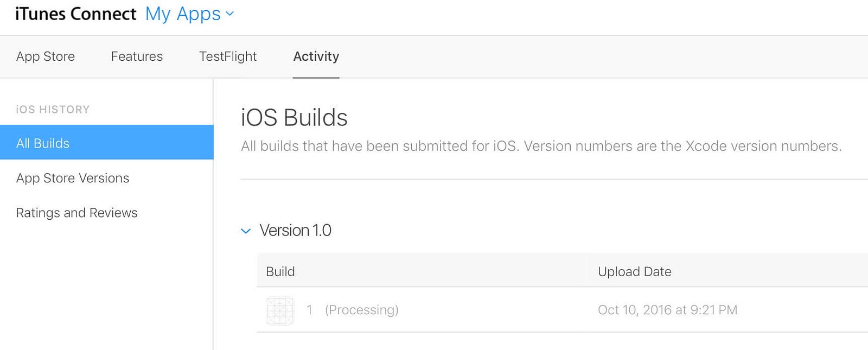
Task: Show Ratings and Reviews history
Action: [x=76, y=213]
